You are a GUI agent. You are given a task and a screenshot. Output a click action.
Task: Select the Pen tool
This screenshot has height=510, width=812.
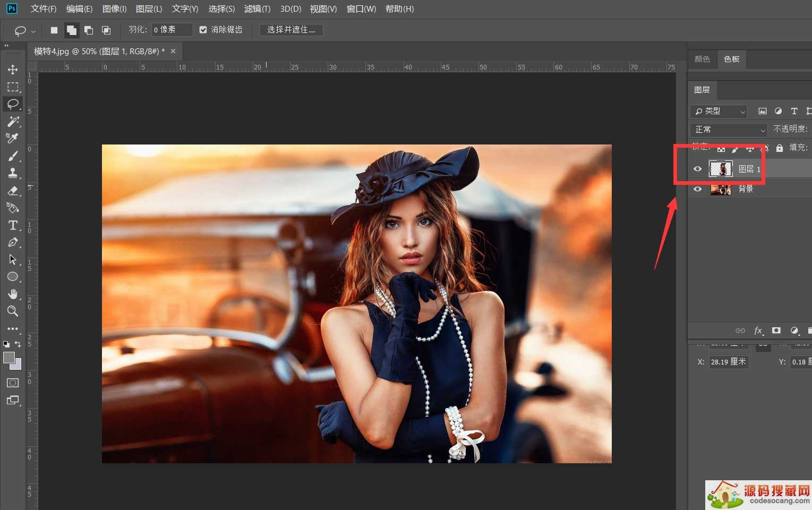(13, 242)
